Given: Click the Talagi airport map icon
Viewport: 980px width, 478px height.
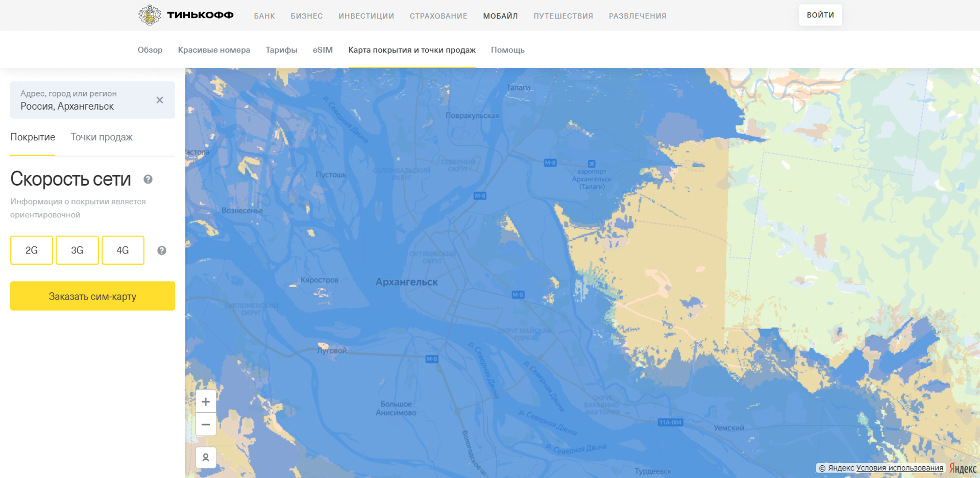Looking at the screenshot, I should click(592, 164).
